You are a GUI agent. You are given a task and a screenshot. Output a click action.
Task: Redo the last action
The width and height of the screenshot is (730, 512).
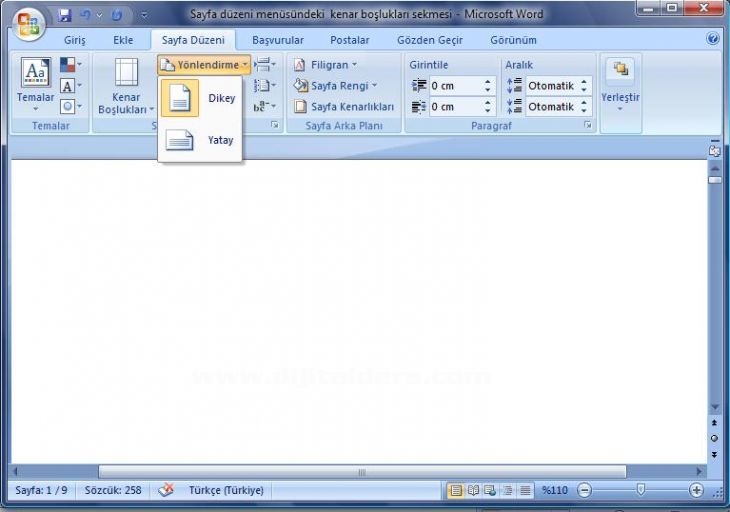tap(117, 15)
